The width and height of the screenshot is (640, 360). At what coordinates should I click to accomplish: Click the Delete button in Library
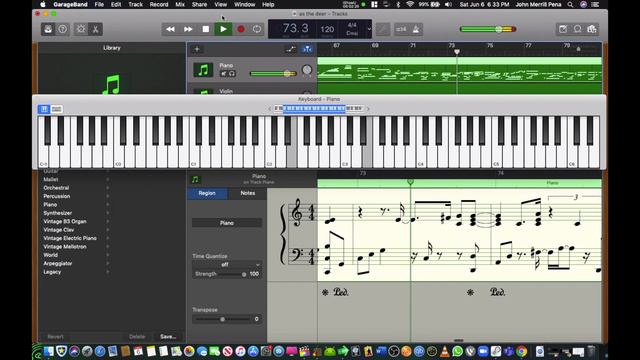[x=137, y=337]
